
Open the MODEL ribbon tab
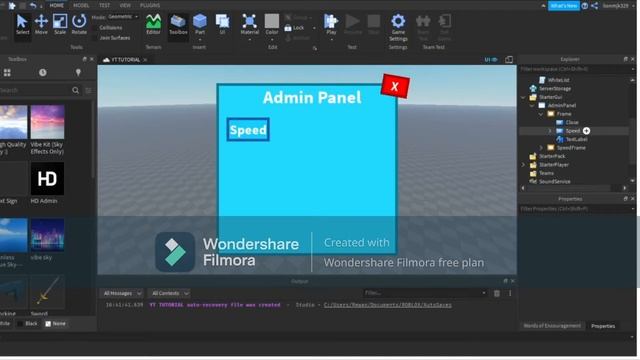pyautogui.click(x=81, y=5)
